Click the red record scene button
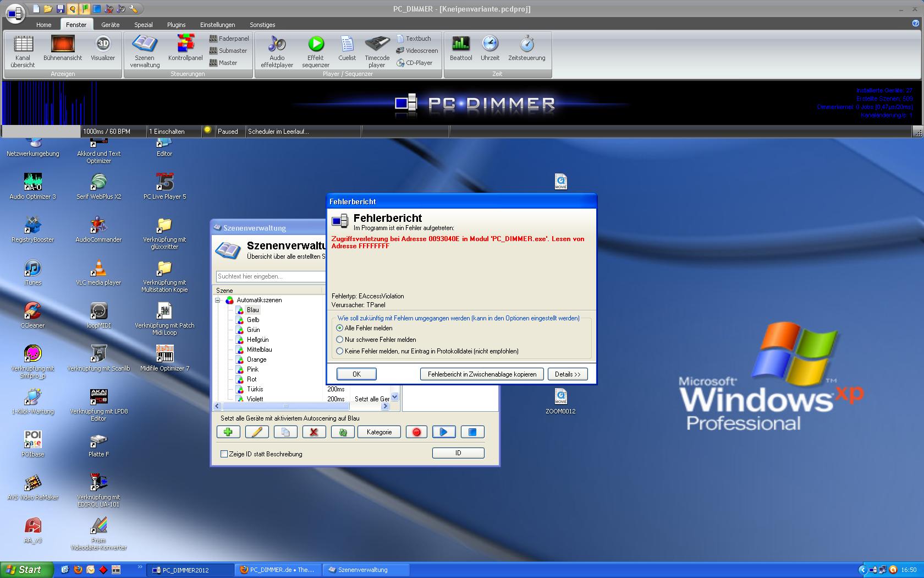This screenshot has width=924, height=578. coord(416,432)
